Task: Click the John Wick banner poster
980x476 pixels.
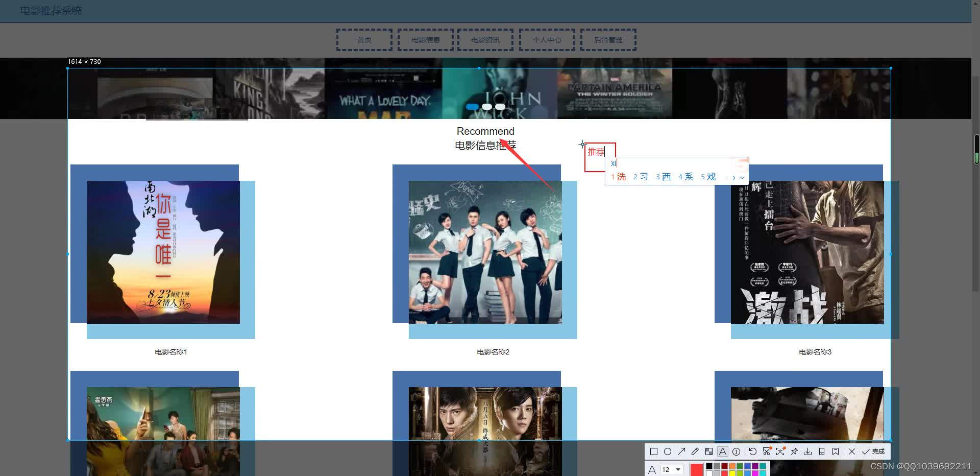Action: [500, 88]
